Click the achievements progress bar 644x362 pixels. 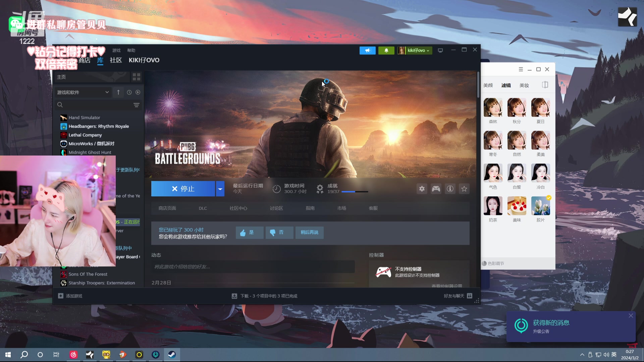pyautogui.click(x=355, y=192)
